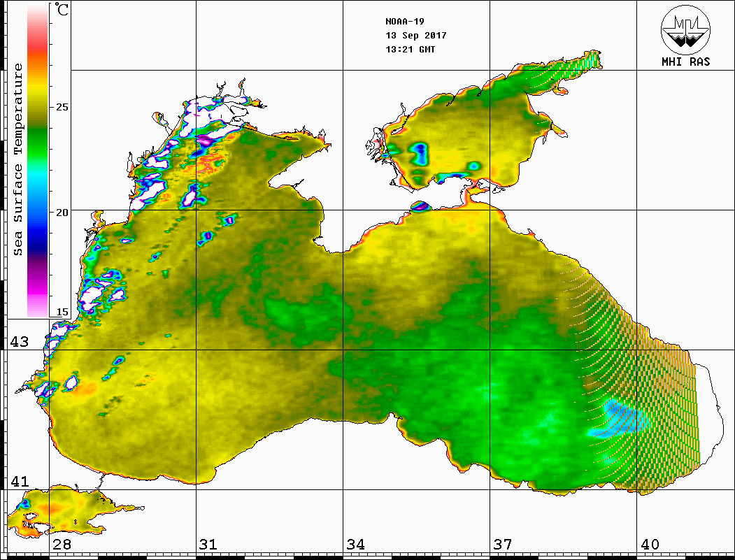The height and width of the screenshot is (560, 735).
Task: Click the MHI RAS logo icon
Action: click(686, 30)
